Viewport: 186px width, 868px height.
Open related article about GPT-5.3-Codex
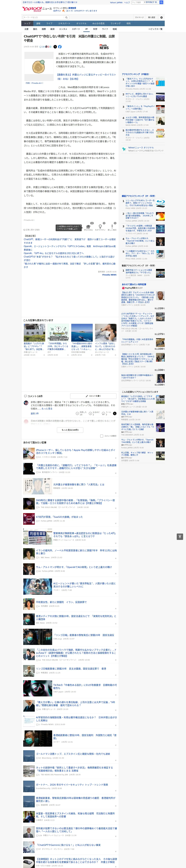click(70, 248)
